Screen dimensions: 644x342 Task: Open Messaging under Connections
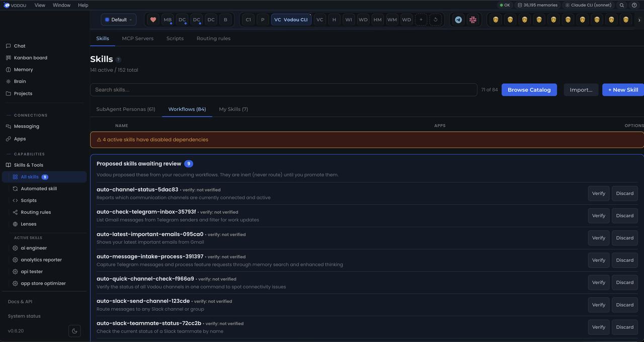tap(26, 126)
